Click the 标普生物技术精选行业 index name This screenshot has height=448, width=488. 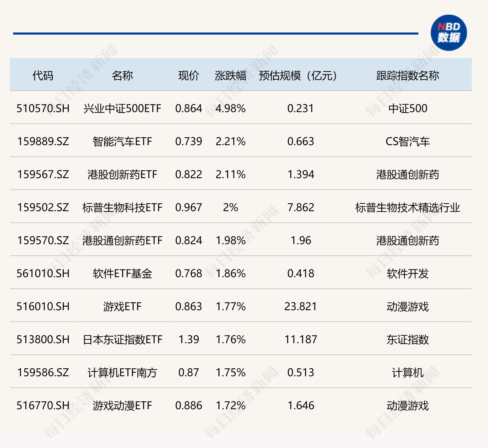[x=408, y=207]
